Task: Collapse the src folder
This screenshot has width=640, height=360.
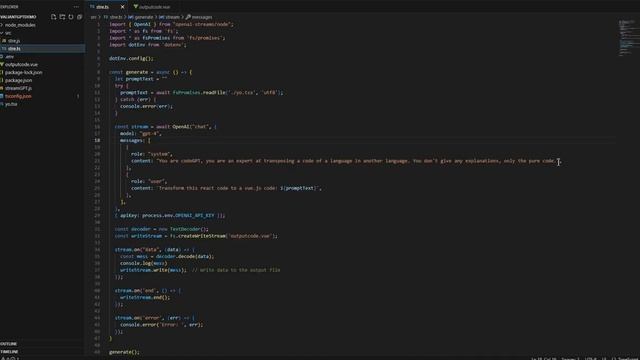Action: pyautogui.click(x=8, y=33)
